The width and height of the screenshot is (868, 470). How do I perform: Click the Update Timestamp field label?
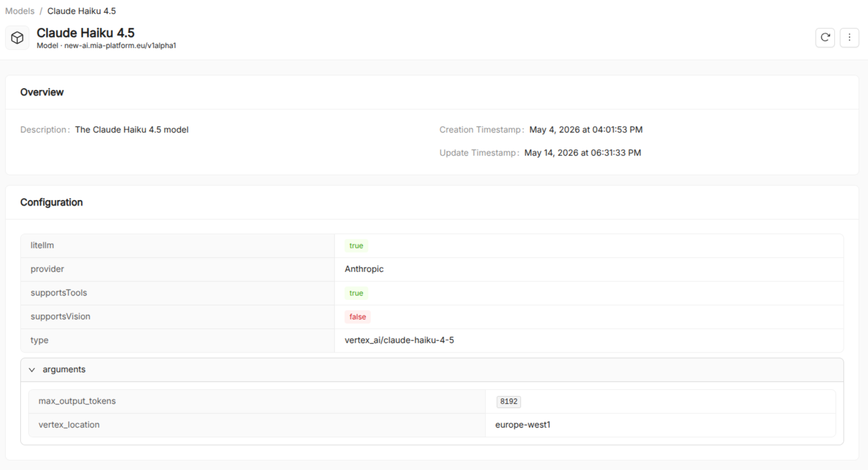tap(479, 153)
